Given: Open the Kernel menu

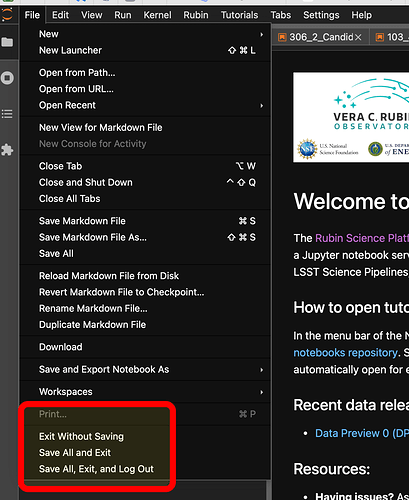Looking at the screenshot, I should point(157,15).
